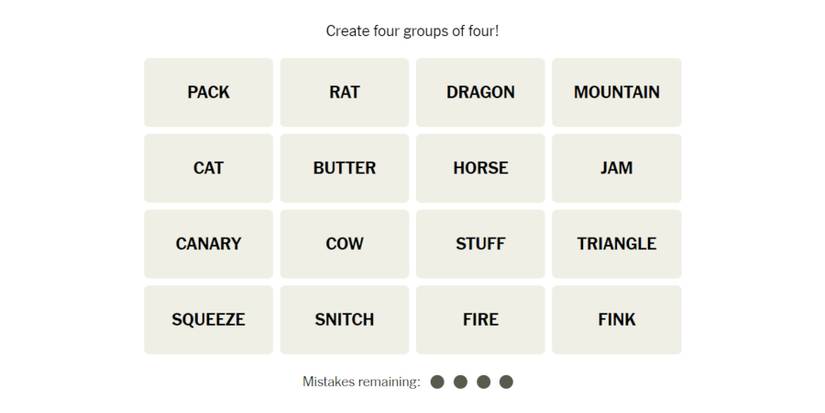Click the "Create four groups of four!" heading

[412, 31]
